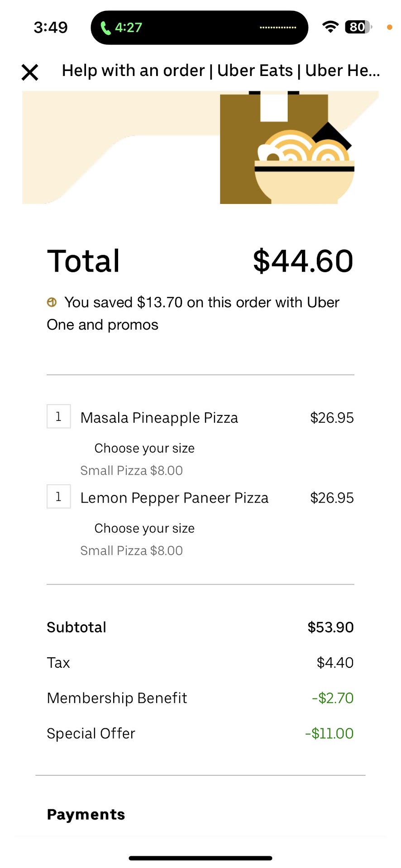Tap the Payments section heading
401x868 pixels.
point(86,815)
